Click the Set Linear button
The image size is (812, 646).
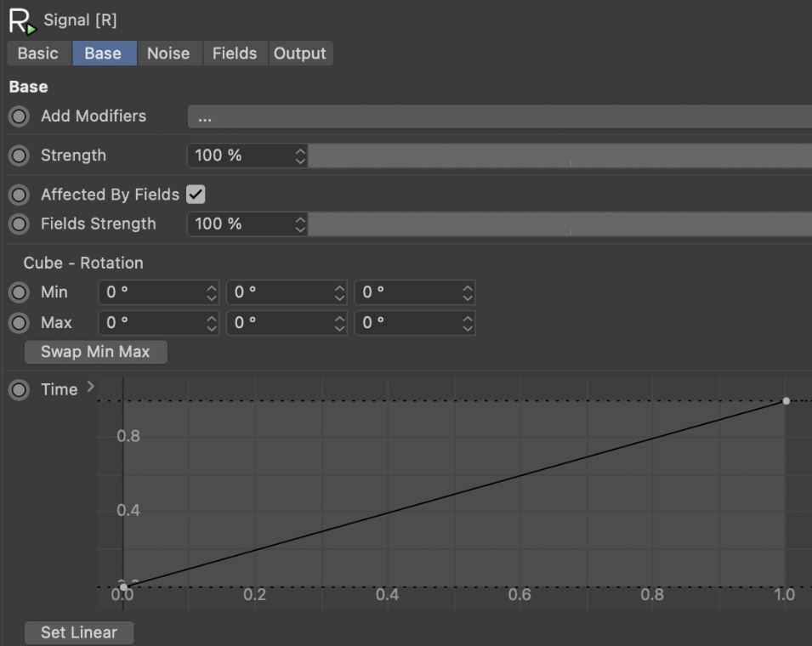(79, 633)
